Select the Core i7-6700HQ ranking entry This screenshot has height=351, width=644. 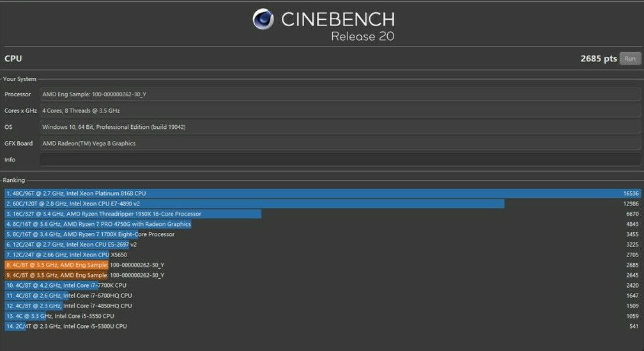click(323, 295)
